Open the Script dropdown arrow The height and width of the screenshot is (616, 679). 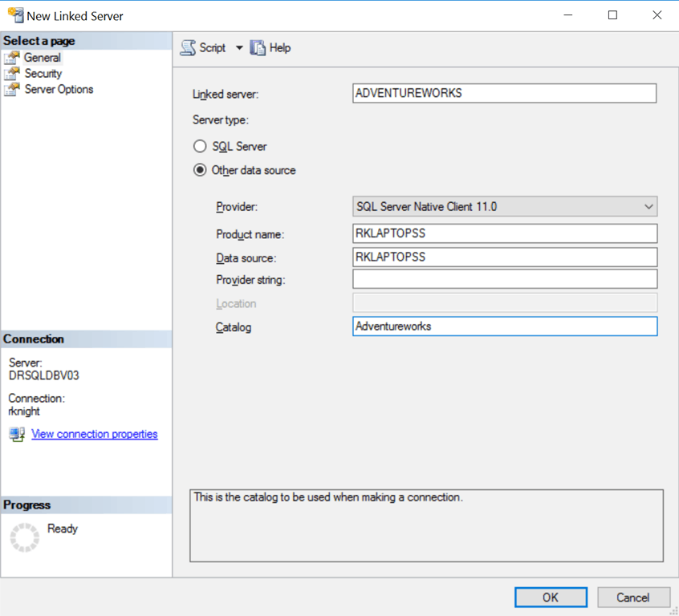tap(239, 47)
